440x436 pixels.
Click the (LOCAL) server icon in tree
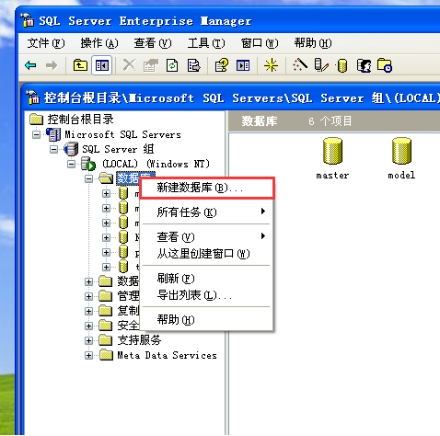tap(89, 164)
